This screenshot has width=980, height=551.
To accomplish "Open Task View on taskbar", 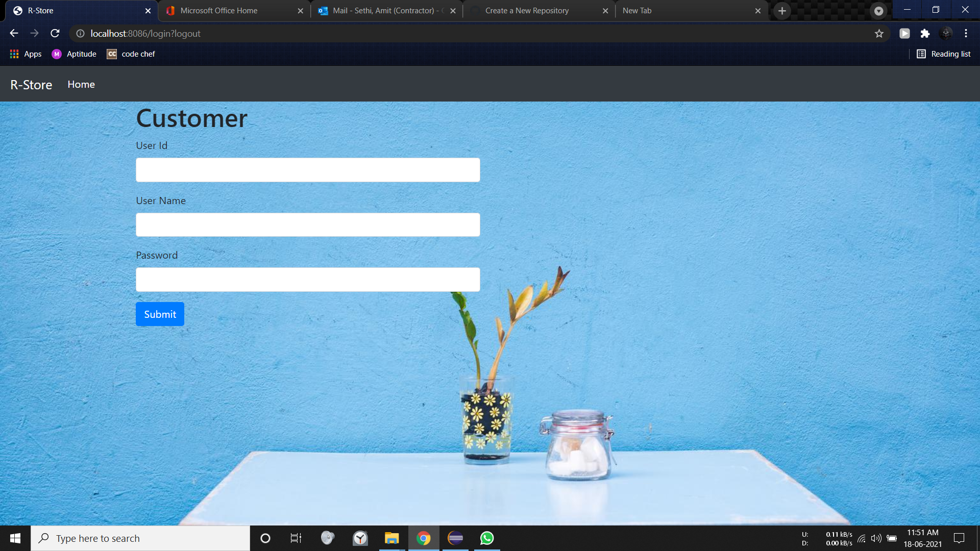I will (296, 538).
